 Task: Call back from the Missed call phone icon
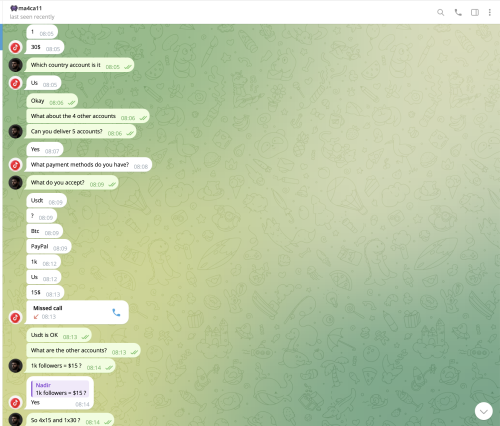[116, 312]
